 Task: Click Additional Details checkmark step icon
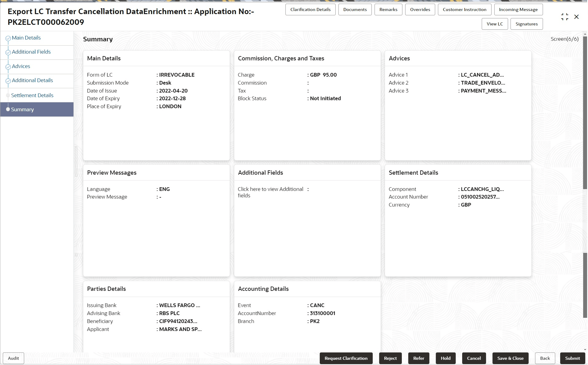(8, 81)
